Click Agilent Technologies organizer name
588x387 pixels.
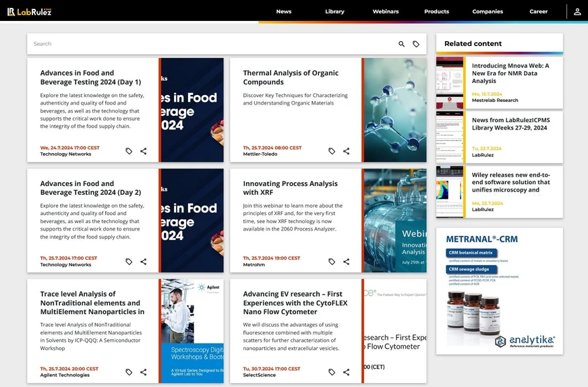tap(65, 375)
